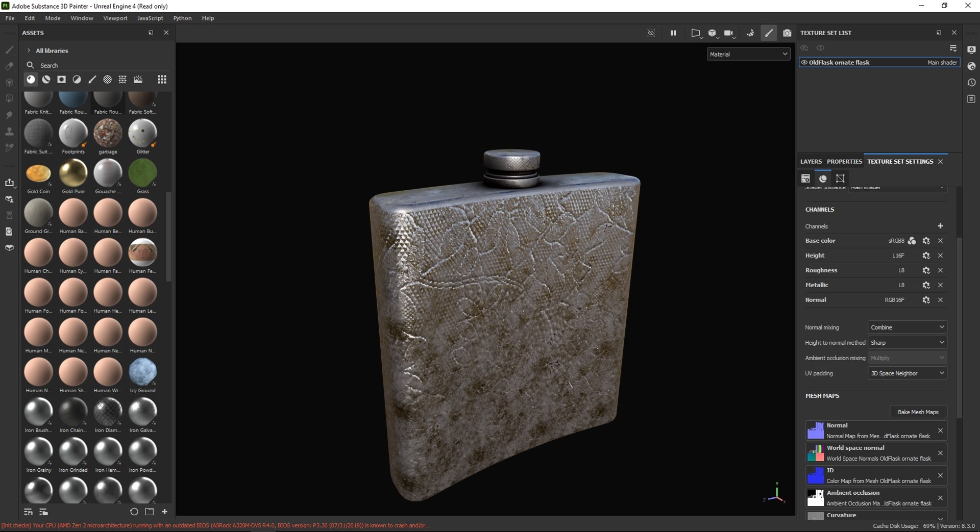Open texture set list settings menu icon
The height and width of the screenshot is (532, 980).
[x=953, y=47]
